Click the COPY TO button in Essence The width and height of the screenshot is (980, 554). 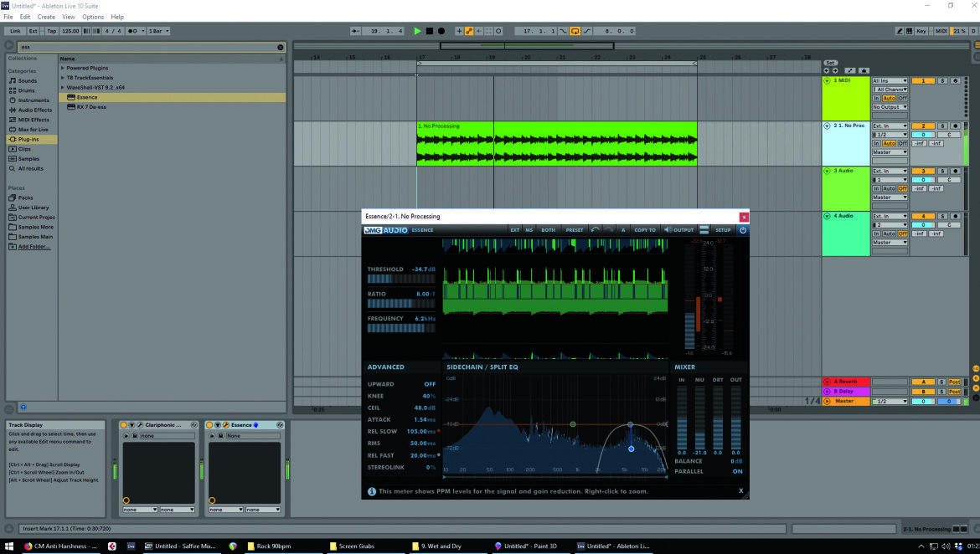(645, 230)
